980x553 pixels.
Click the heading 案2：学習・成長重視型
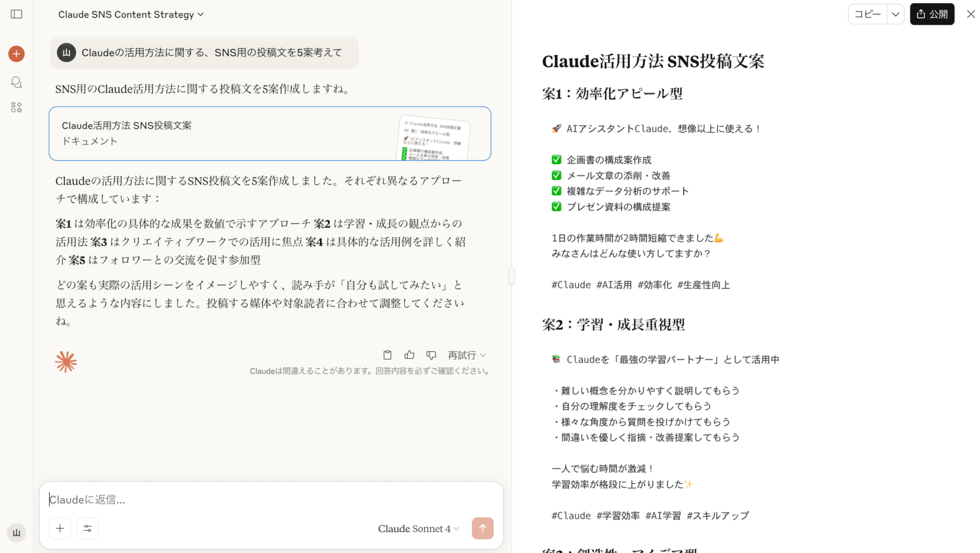[613, 325]
